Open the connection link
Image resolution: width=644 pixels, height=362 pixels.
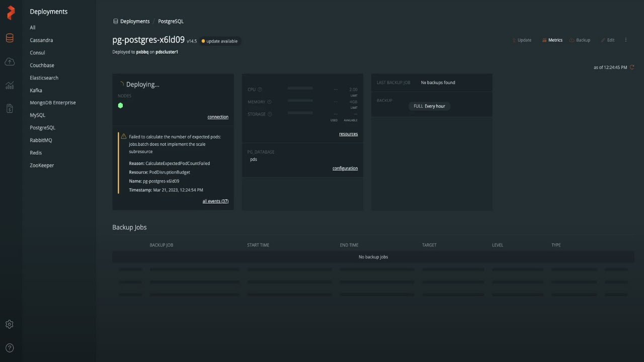point(218,117)
